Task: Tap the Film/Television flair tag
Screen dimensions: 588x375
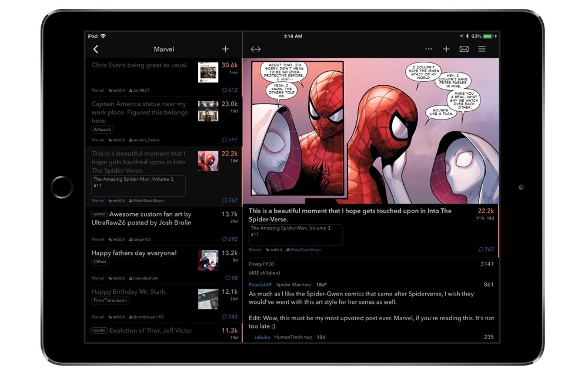Action: point(111,300)
